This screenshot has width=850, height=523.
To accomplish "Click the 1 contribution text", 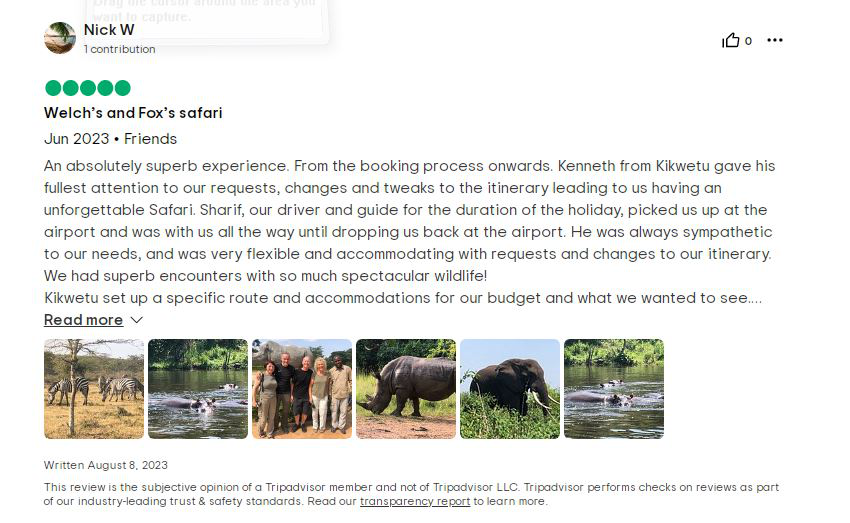I will (119, 49).
